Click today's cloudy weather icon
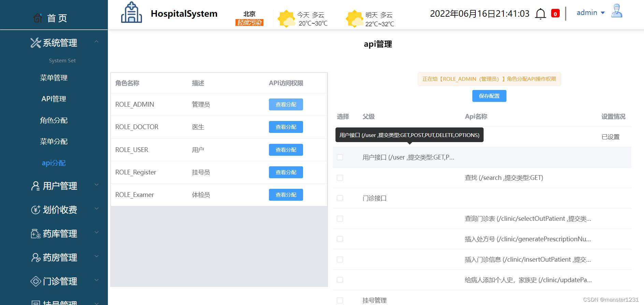 286,19
